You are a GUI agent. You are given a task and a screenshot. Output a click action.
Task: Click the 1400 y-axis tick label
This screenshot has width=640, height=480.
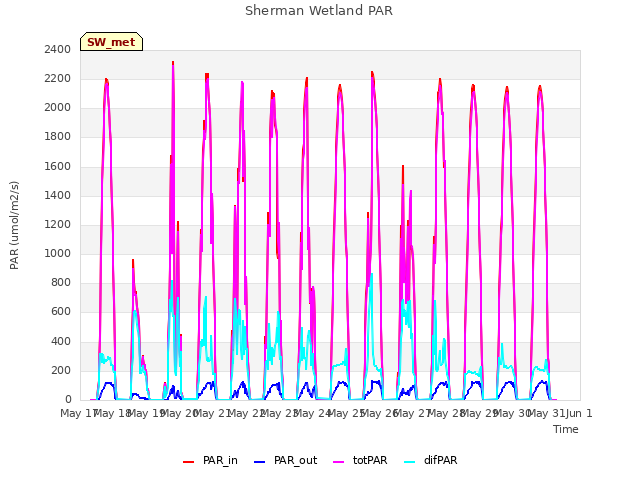click(58, 195)
